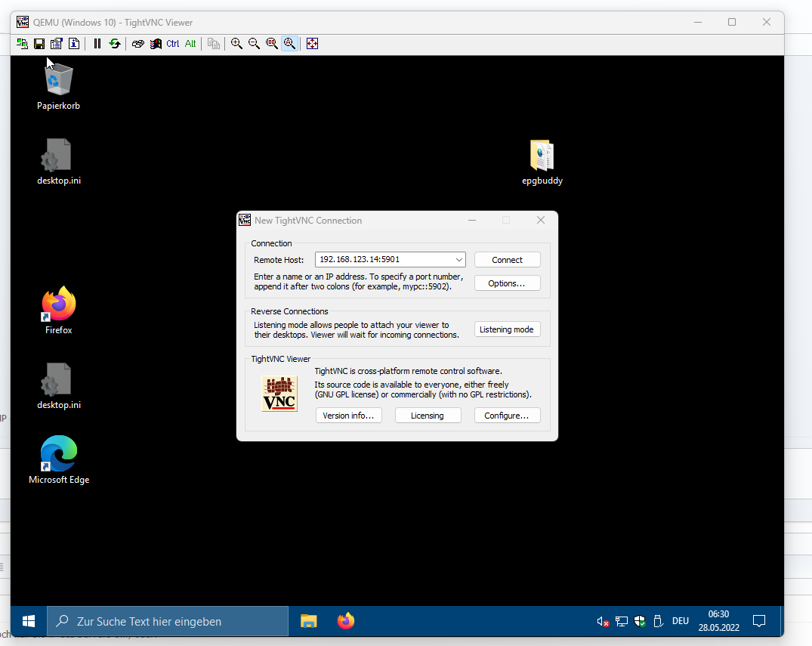Screen dimensions: 812x646
Task: Click the USB eject tray icon
Action: point(659,621)
